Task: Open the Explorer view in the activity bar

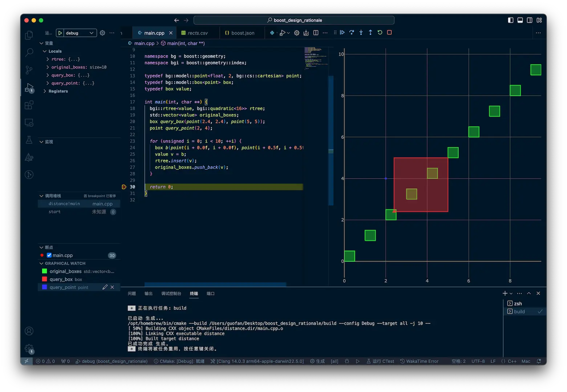Action: pyautogui.click(x=29, y=35)
